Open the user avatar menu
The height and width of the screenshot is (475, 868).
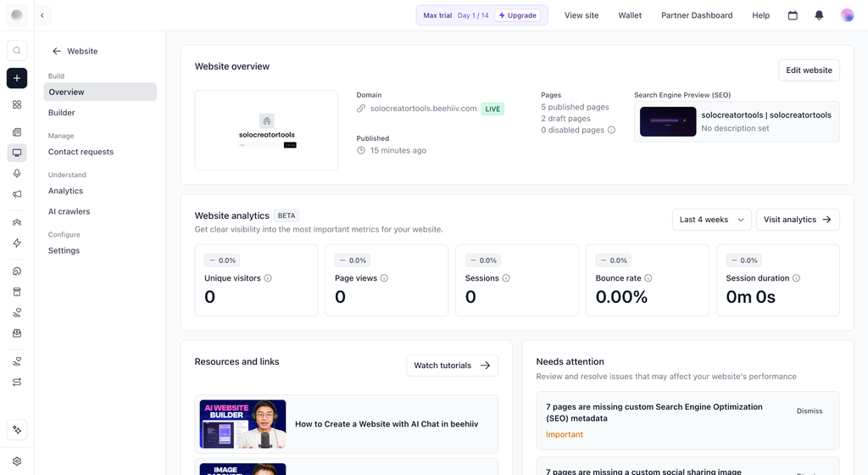[847, 15]
